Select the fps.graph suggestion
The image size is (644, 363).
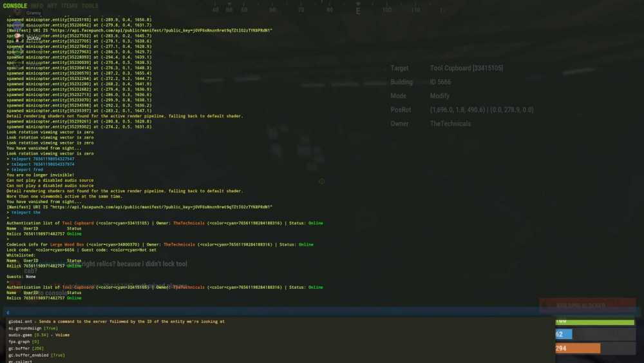click(24, 342)
